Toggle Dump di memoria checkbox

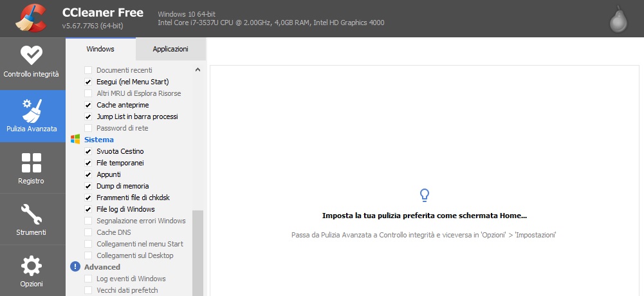[x=88, y=186]
